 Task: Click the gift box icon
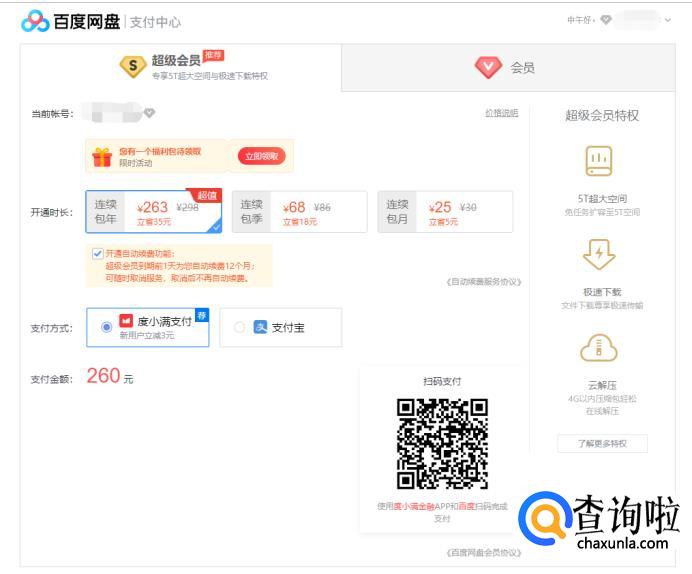[102, 157]
